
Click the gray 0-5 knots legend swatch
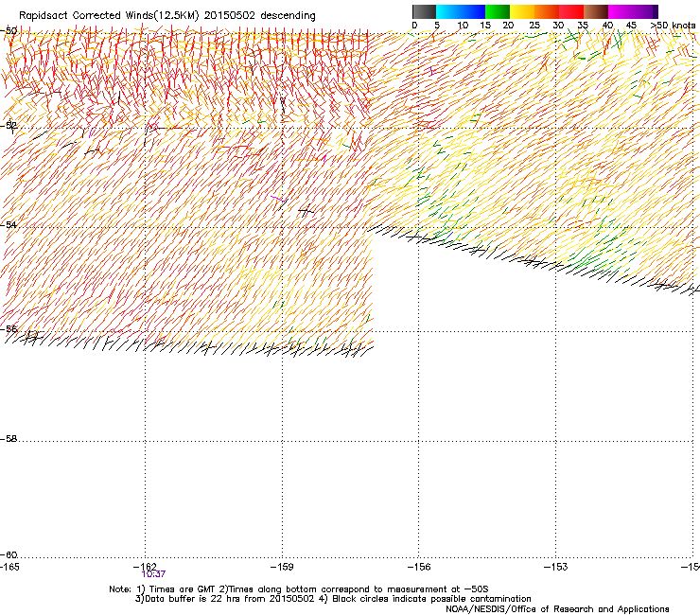point(424,11)
